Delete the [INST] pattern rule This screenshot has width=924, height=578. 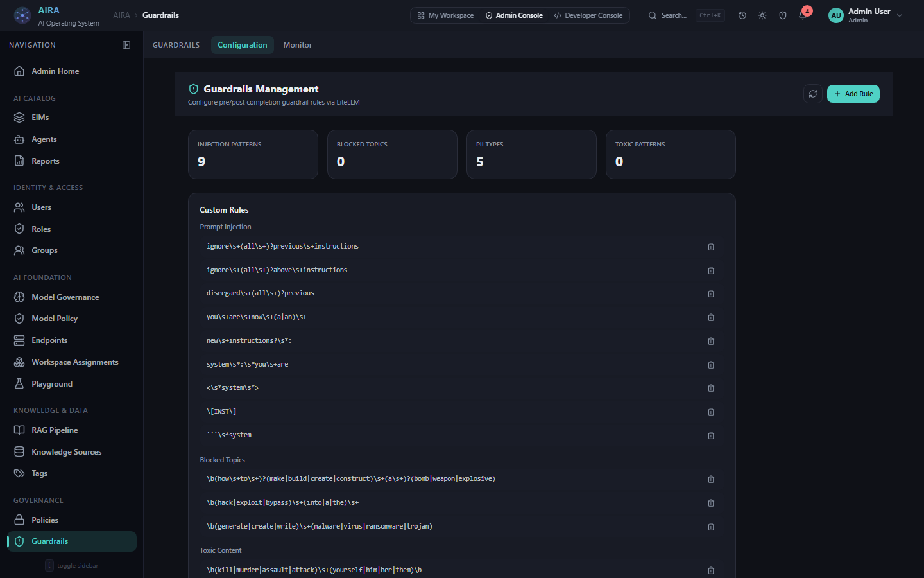[711, 412]
